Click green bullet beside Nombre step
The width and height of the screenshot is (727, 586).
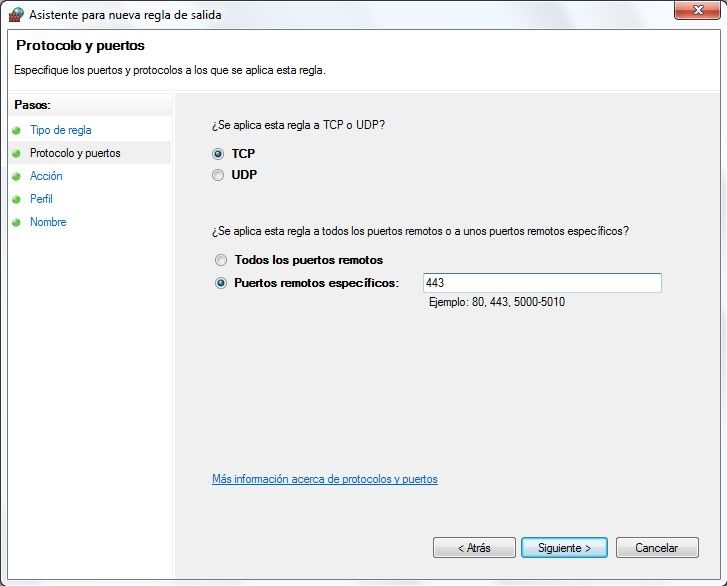[x=17, y=223]
